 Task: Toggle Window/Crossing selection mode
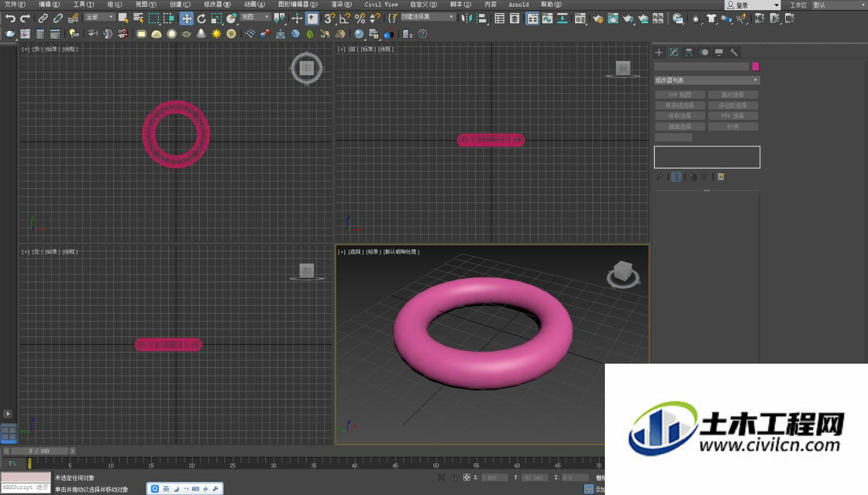(x=169, y=18)
